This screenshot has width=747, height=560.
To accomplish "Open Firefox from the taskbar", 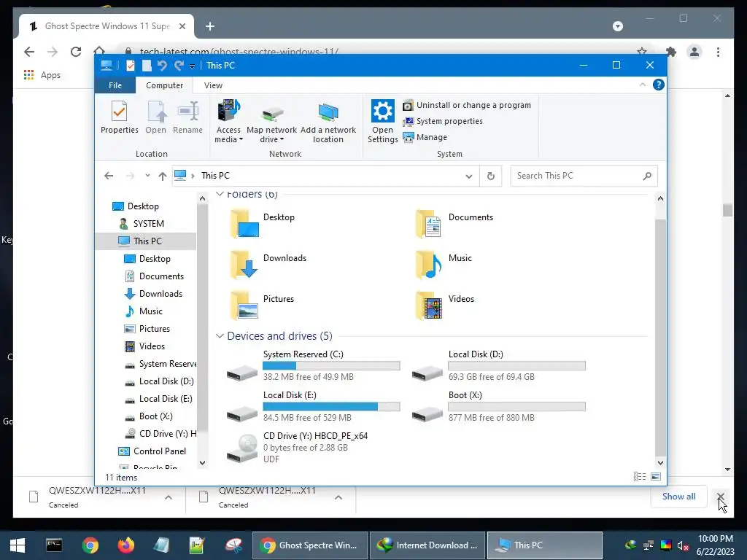I will point(125,545).
